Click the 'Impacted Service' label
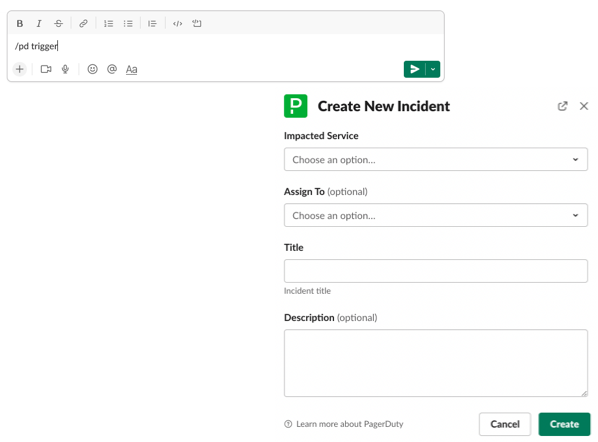Screen dimensions: 598x442 point(321,136)
